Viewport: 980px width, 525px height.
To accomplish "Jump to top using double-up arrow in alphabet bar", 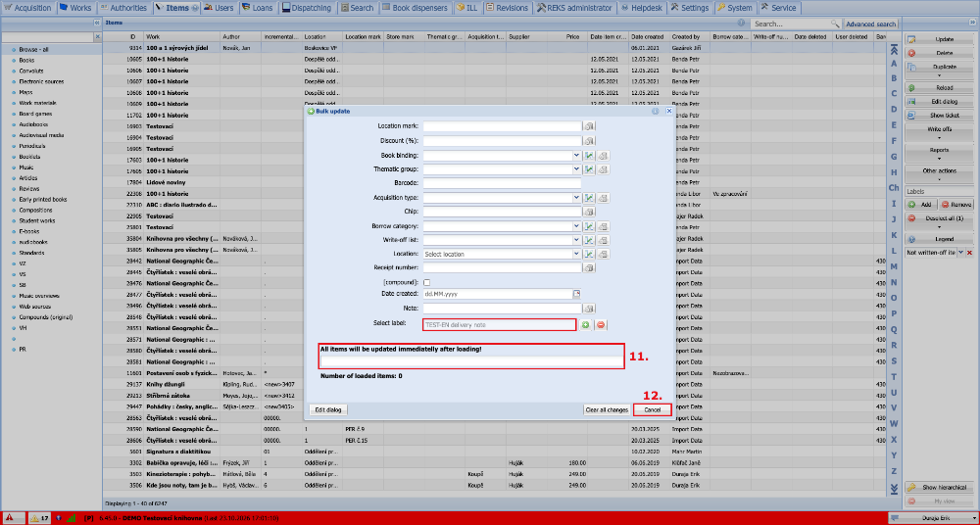I will pyautogui.click(x=894, y=49).
